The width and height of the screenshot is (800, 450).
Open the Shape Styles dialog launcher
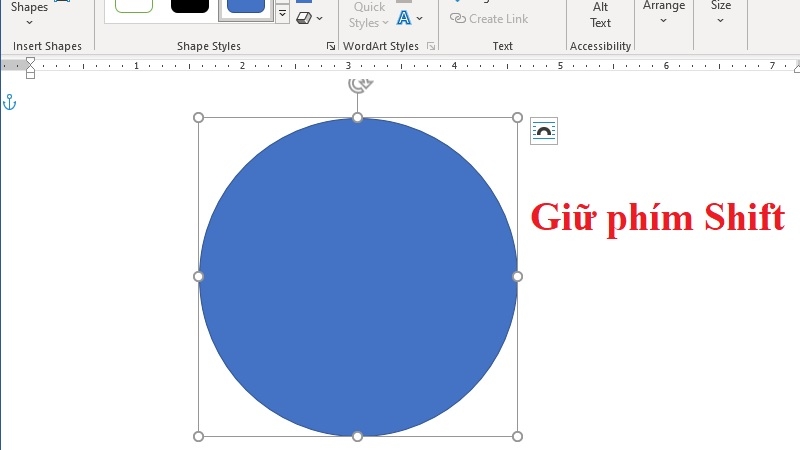click(x=331, y=46)
